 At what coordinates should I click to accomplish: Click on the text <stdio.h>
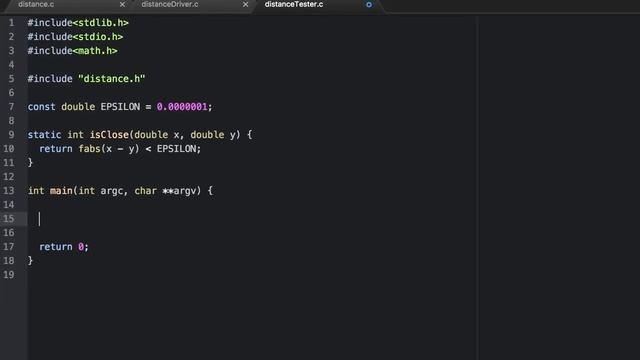pos(98,37)
